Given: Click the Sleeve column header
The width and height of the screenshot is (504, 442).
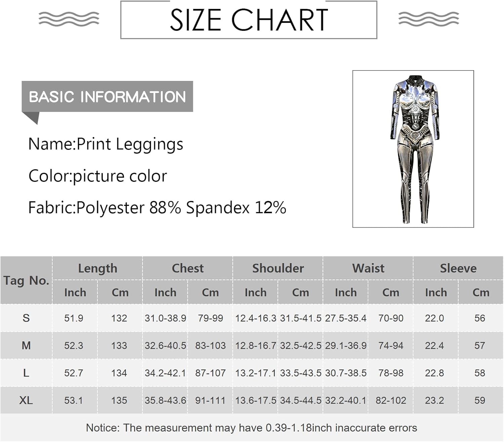Looking at the screenshot, I should (x=458, y=268).
